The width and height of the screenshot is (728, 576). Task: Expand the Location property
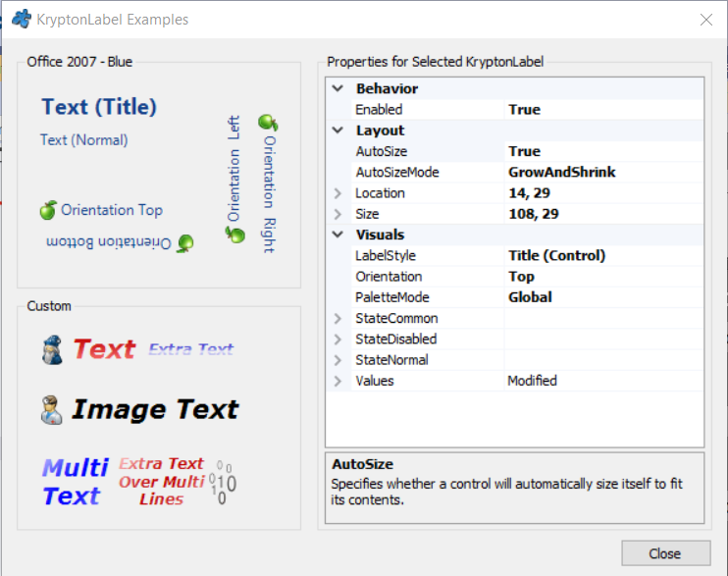click(x=338, y=193)
